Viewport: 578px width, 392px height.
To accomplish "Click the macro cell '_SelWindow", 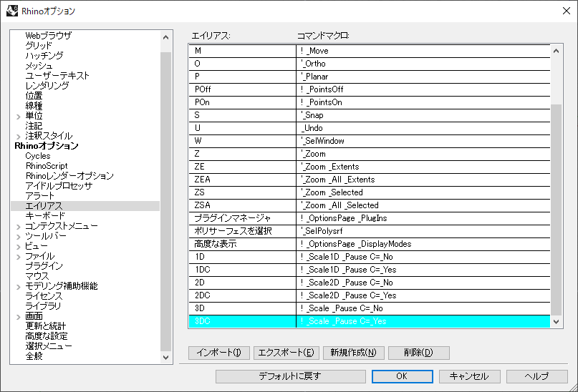I will 423,141.
